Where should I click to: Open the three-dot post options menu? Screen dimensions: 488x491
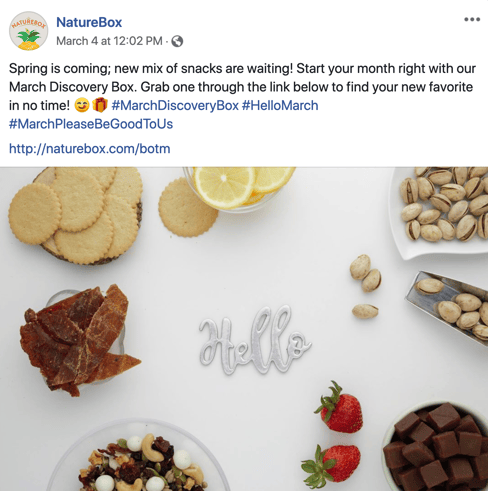point(472,19)
